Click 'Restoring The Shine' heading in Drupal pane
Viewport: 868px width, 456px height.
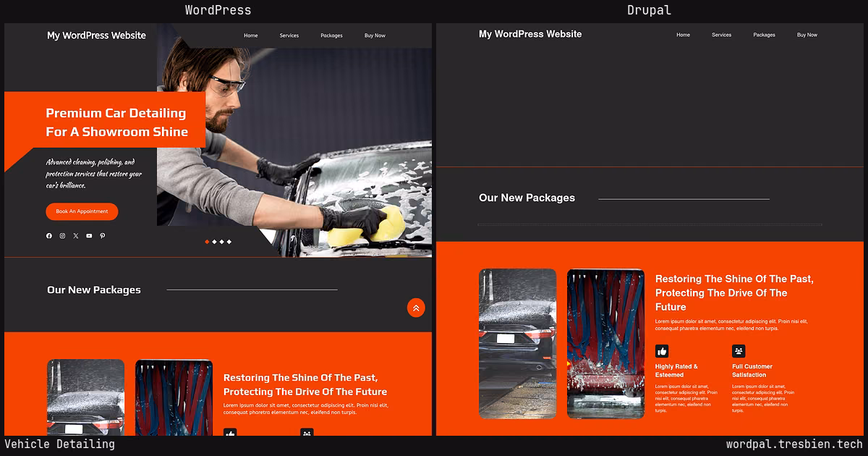coord(734,292)
